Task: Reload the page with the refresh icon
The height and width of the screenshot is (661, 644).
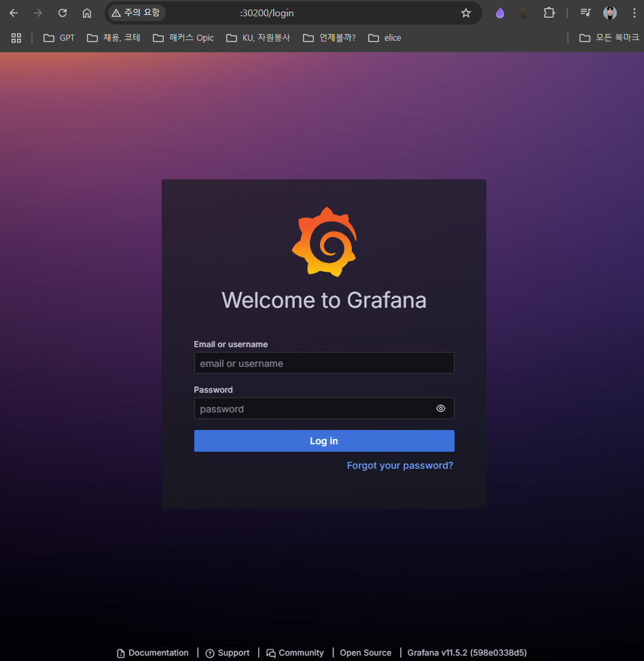Action: click(62, 13)
